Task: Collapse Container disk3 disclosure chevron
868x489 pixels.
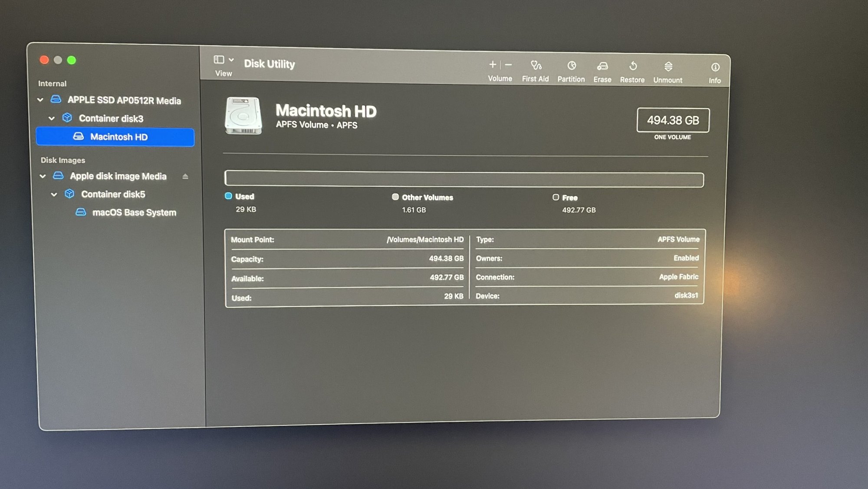Action: pos(52,118)
